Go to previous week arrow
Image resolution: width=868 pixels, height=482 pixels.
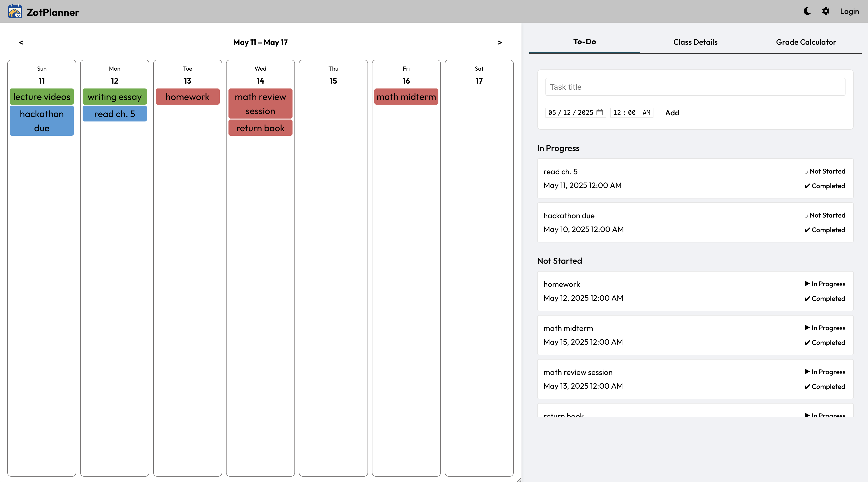tap(21, 43)
